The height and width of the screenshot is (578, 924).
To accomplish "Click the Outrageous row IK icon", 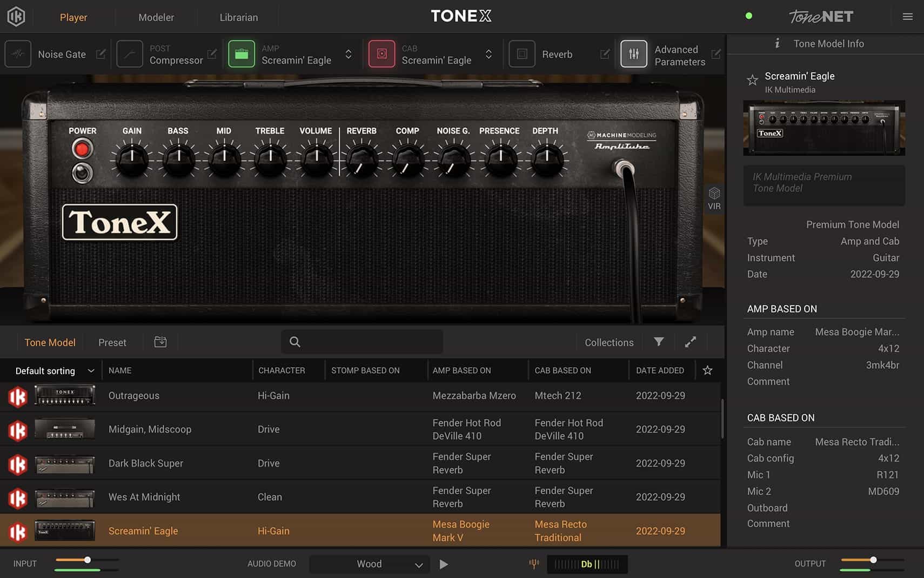I will point(17,396).
